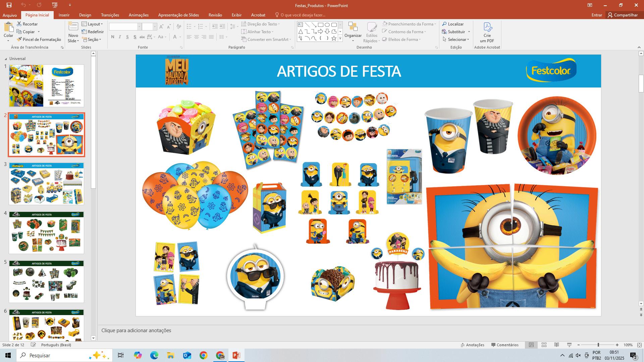Toggle Anotações notes pane
644x362 pixels.
click(x=472, y=345)
